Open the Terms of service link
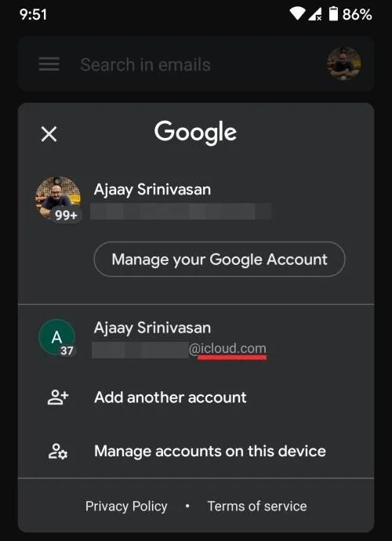This screenshot has height=541, width=392. [257, 507]
